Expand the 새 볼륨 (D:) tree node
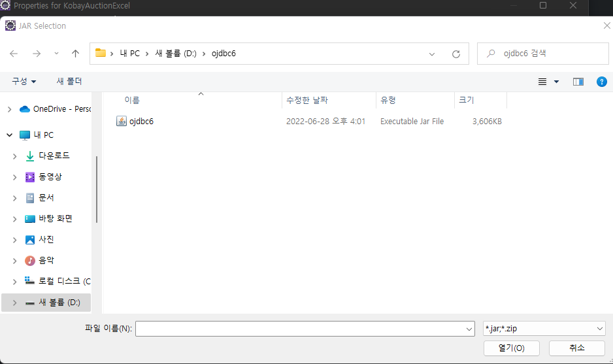 coord(15,303)
